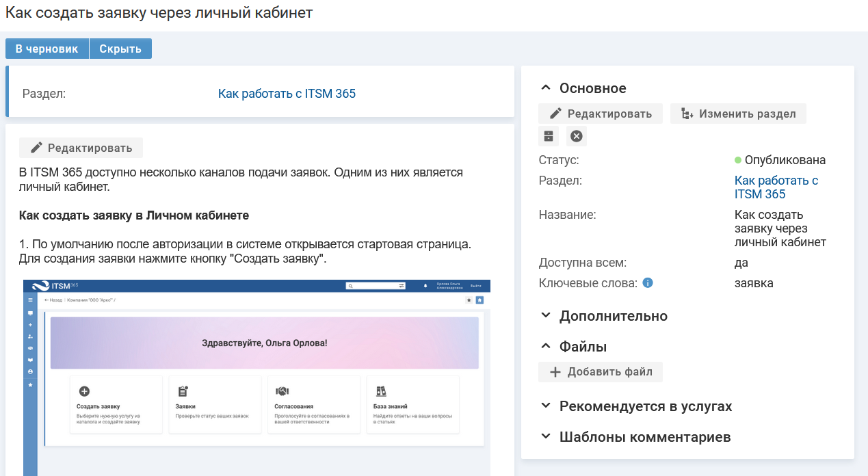
Task: Expand the Рекомендуется в услугах section
Action: (x=635, y=406)
